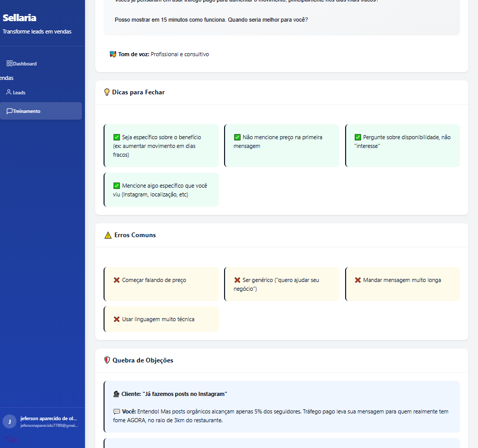Click the shield icon beside Quebra de Objeções

point(107,360)
